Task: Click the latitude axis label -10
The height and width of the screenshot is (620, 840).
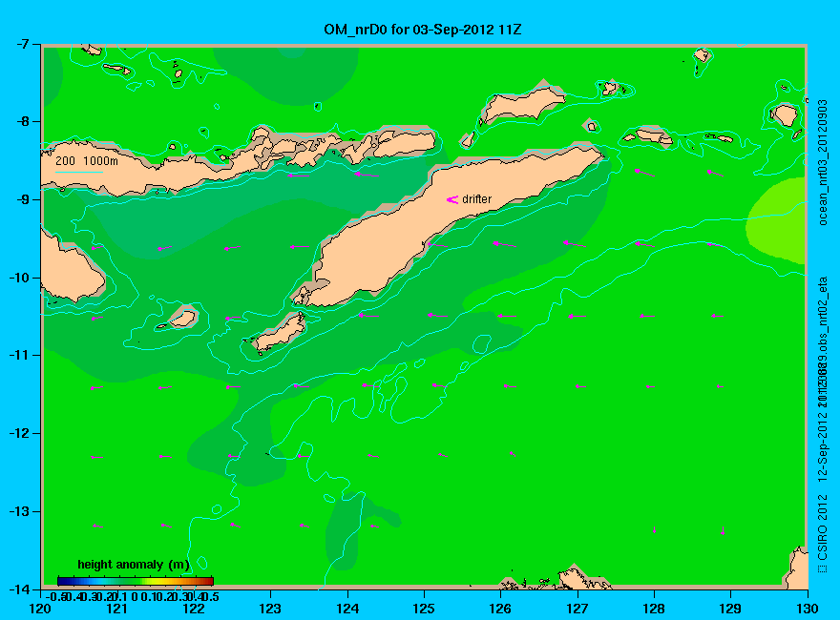Action: (x=21, y=278)
